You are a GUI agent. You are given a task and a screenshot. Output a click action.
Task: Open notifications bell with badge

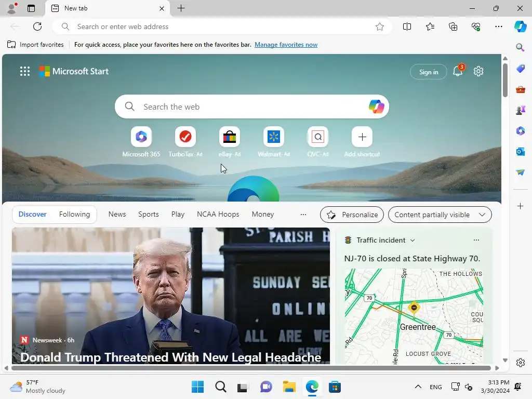coord(458,71)
